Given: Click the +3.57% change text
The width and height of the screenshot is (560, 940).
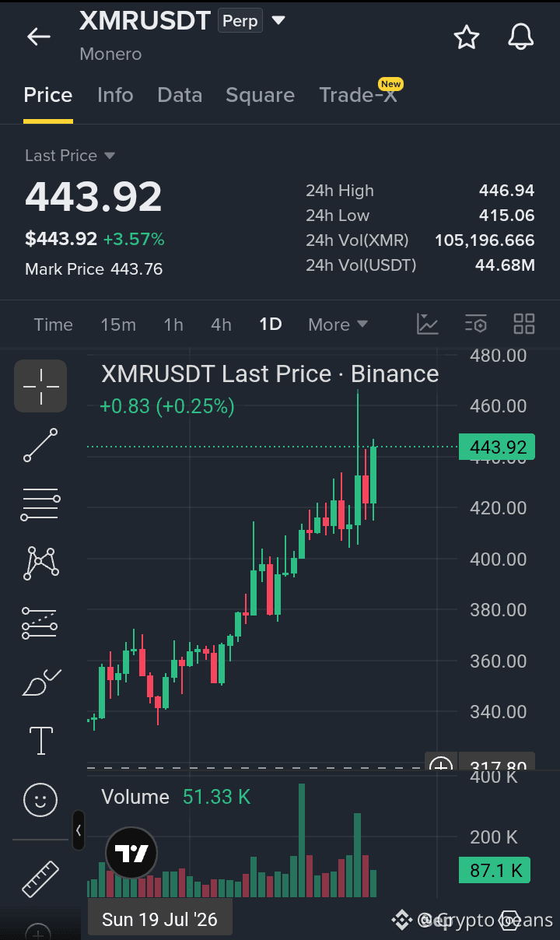Looking at the screenshot, I should pyautogui.click(x=134, y=240).
